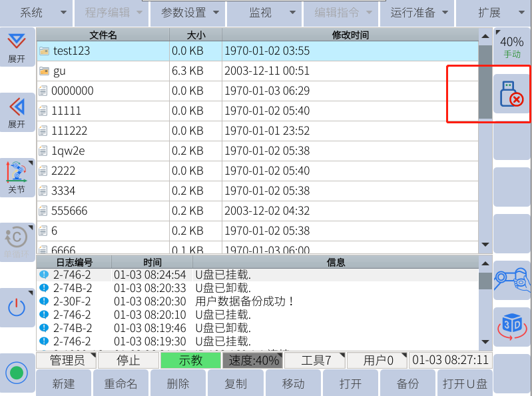
Task: Expand the 参数设置 dropdown menu
Action: (x=189, y=12)
